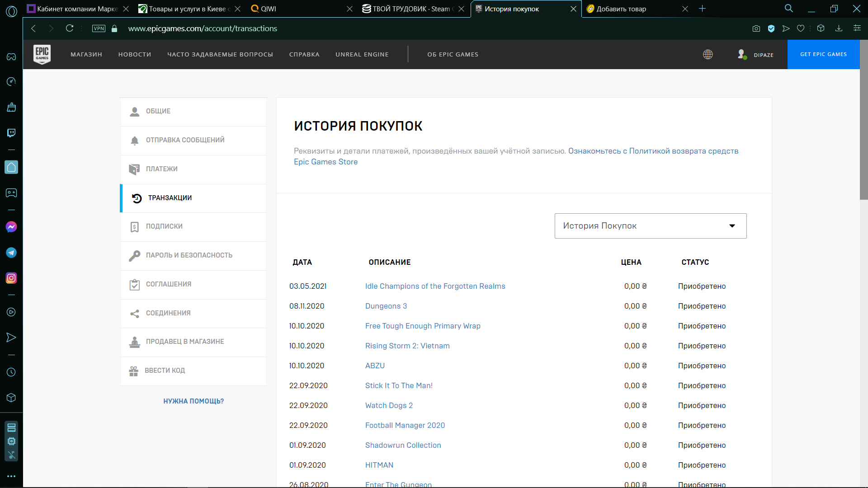868x488 pixels.
Task: Open Messenger in Opera sidebar
Action: tap(11, 227)
